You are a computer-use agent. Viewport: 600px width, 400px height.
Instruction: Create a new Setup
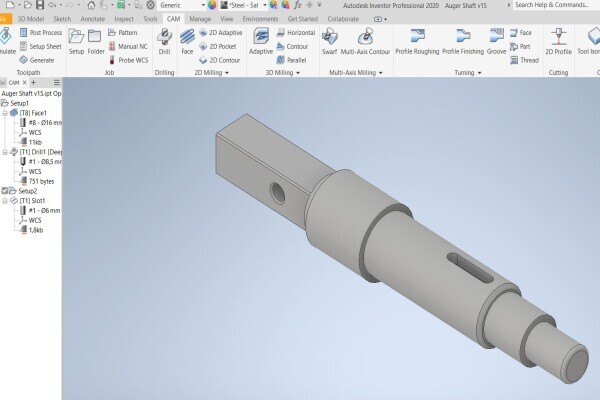coord(76,42)
